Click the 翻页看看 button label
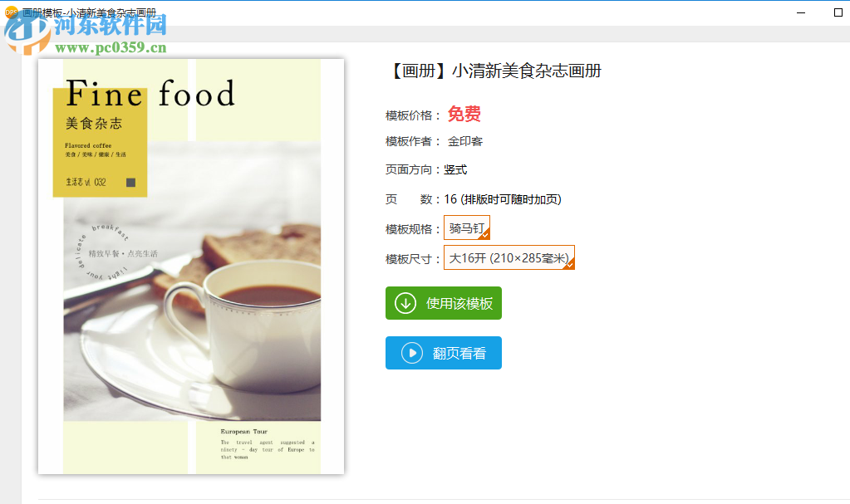850x504 pixels. (459, 354)
